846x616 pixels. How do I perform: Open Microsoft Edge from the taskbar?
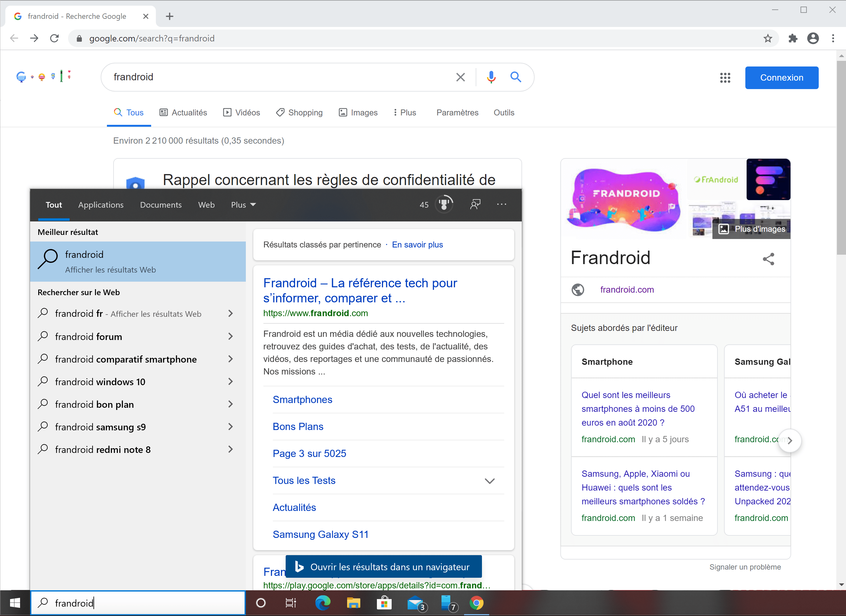[322, 603]
